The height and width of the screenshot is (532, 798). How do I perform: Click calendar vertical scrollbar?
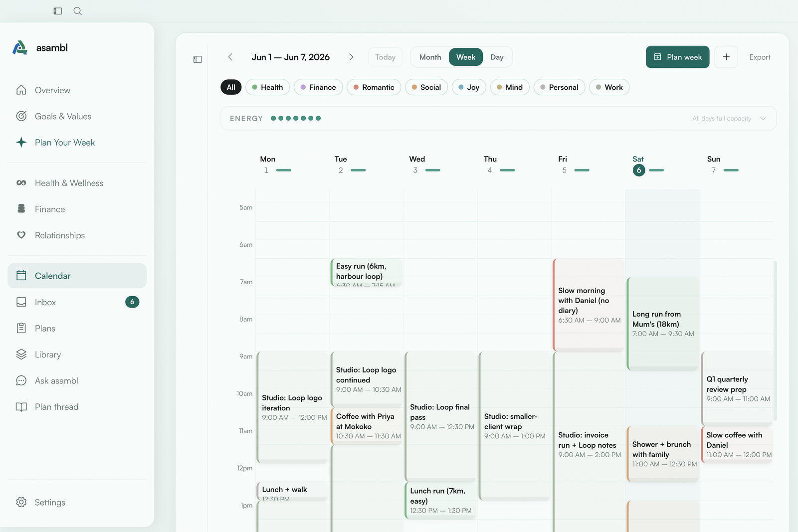point(775,341)
